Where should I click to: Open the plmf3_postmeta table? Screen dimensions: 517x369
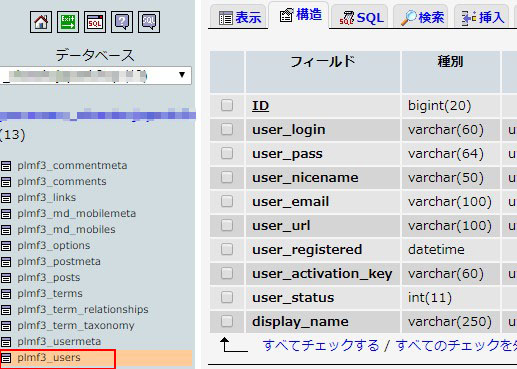pos(59,262)
